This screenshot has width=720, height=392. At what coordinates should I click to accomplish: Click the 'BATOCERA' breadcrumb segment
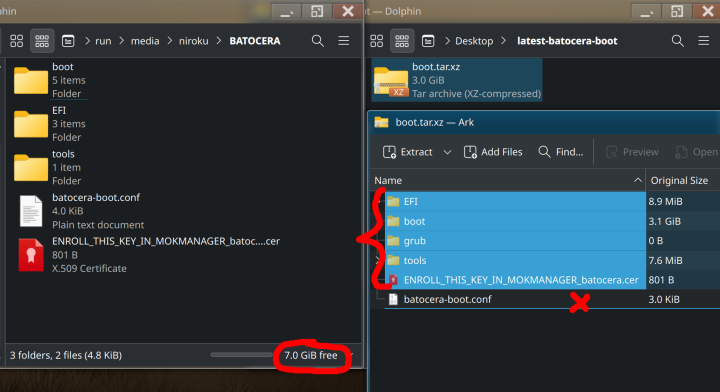(255, 41)
